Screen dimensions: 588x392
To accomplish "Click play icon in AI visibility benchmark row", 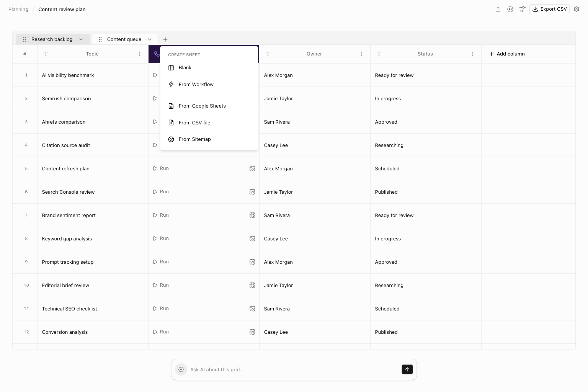I will click(155, 75).
